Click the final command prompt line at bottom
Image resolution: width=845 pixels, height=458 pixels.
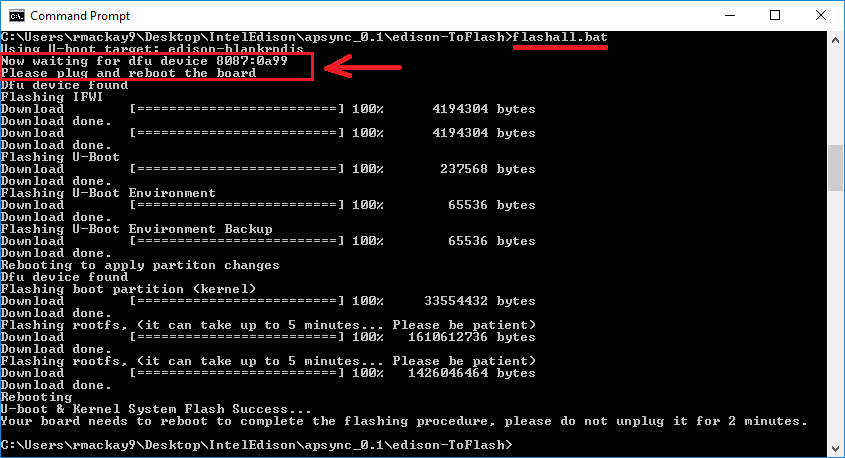[x=256, y=444]
